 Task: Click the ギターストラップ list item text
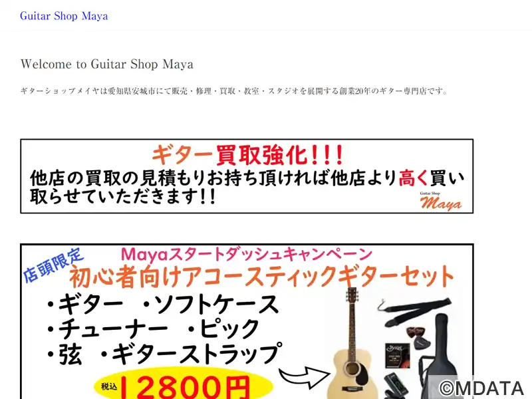click(196, 354)
